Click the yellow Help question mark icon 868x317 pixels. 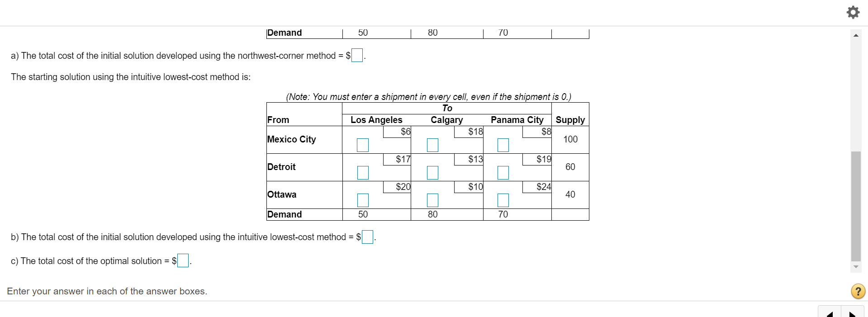point(857,291)
